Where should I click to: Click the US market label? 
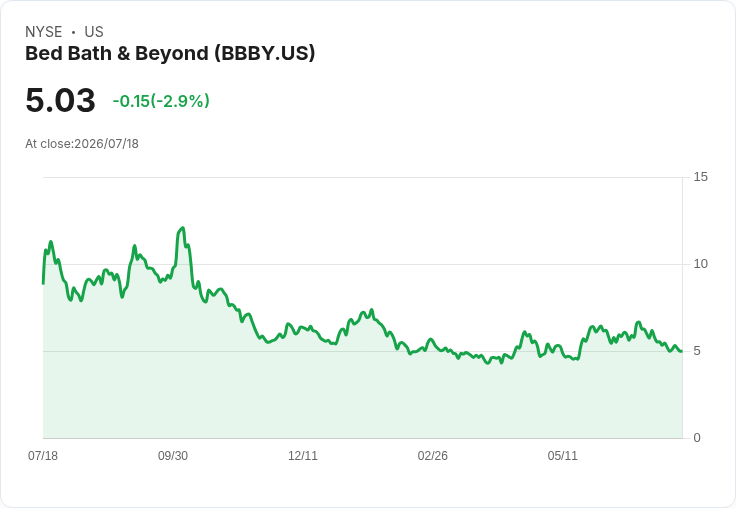(94, 32)
